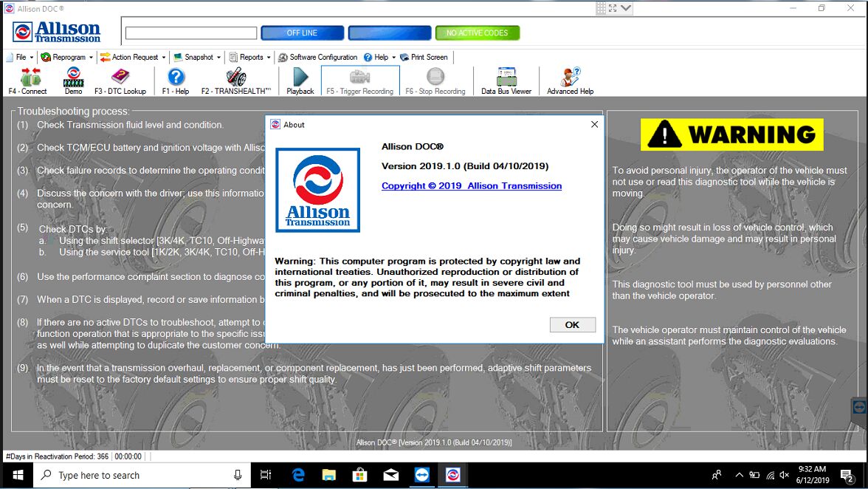This screenshot has height=489, width=868.
Task: Click F5 - Trigger Recording icon
Action: pyautogui.click(x=360, y=81)
